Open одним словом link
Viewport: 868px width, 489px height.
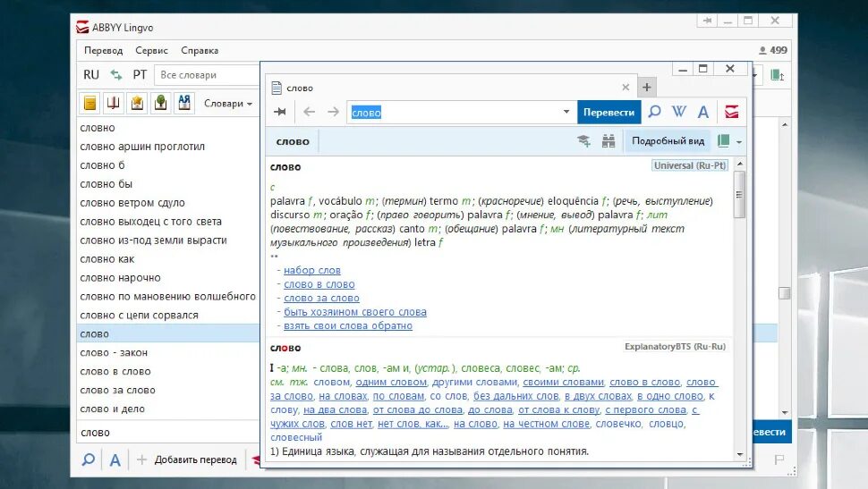click(x=391, y=383)
